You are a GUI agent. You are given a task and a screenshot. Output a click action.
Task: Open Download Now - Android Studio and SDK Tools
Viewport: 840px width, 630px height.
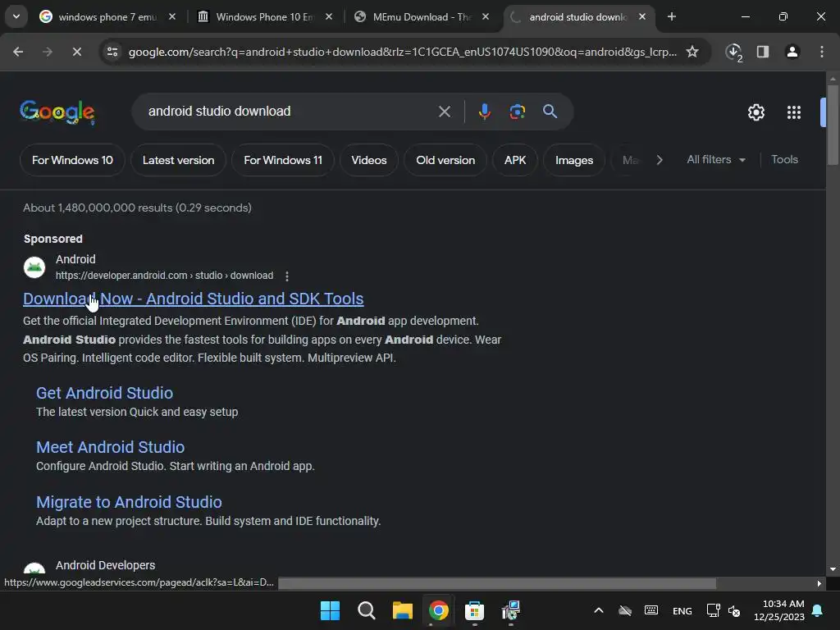(194, 299)
